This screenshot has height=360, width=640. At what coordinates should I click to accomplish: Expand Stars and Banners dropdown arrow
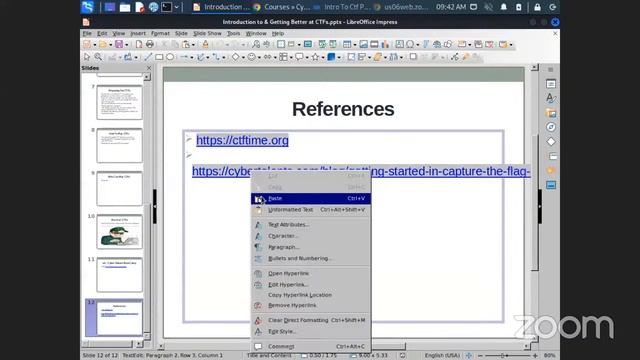click(322, 58)
